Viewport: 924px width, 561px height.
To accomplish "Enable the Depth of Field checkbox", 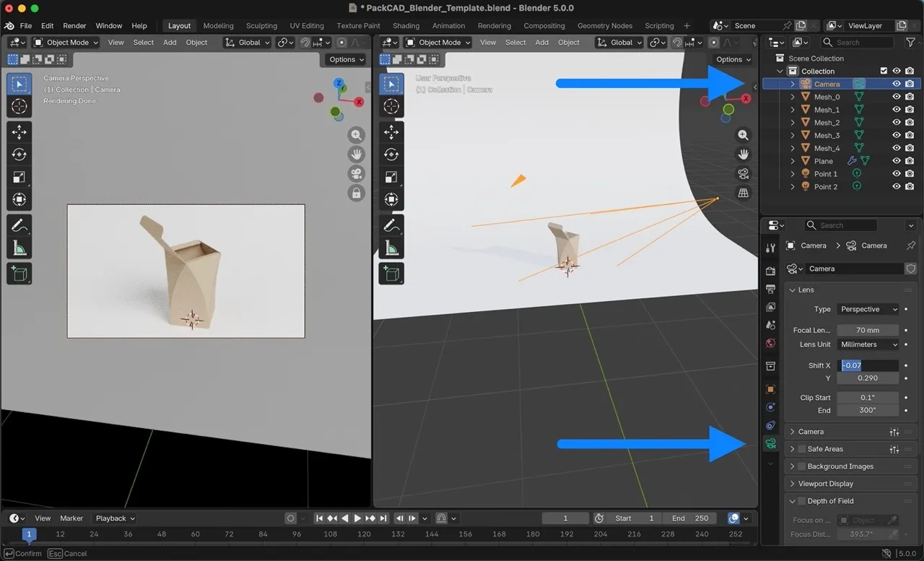I will click(x=801, y=501).
